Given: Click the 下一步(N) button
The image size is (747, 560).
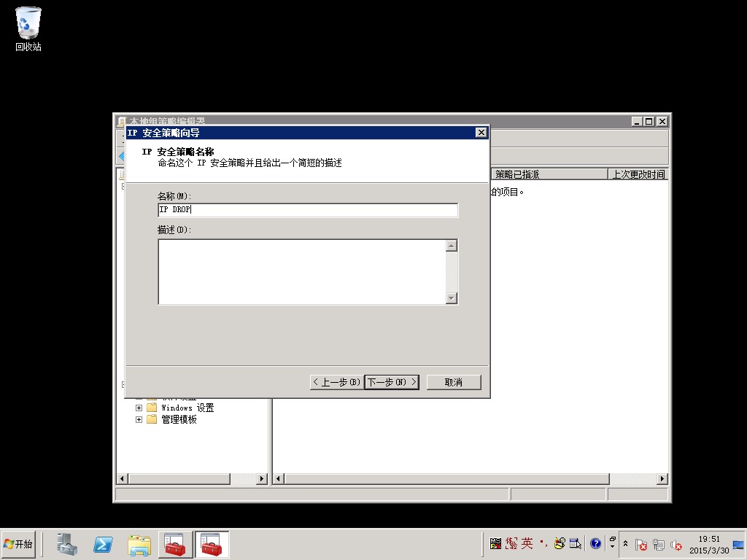Looking at the screenshot, I should pyautogui.click(x=392, y=382).
